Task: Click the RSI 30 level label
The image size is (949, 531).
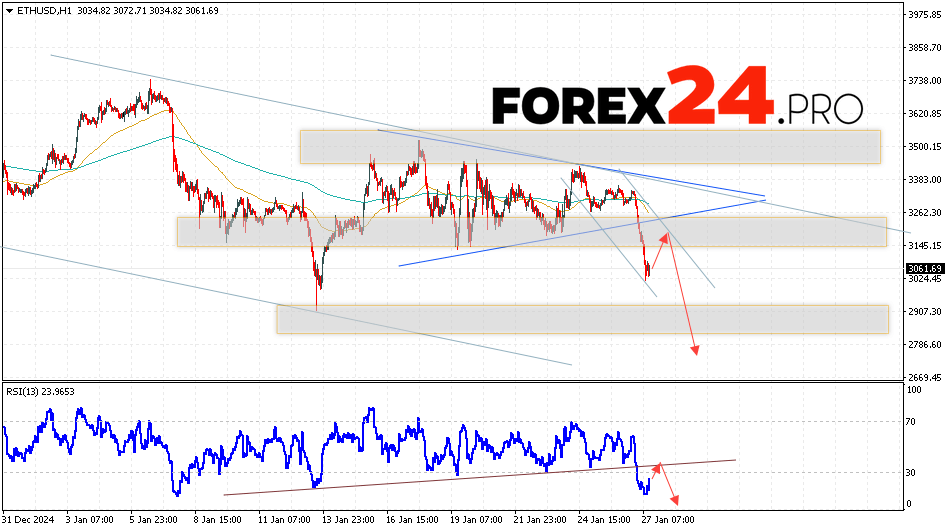Action: (x=912, y=471)
